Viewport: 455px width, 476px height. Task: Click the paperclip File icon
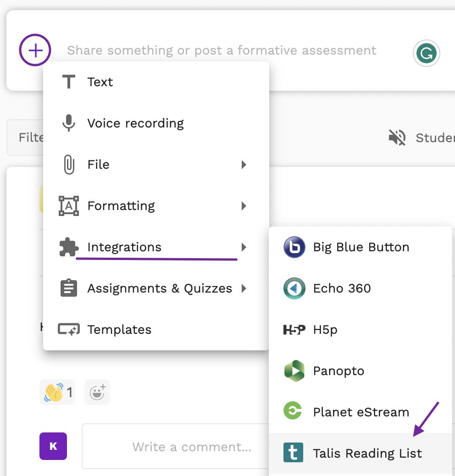[69, 165]
